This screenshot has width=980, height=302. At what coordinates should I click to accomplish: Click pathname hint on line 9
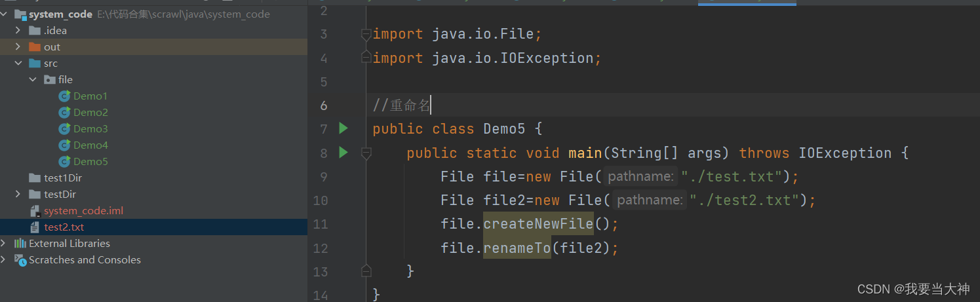coord(640,176)
